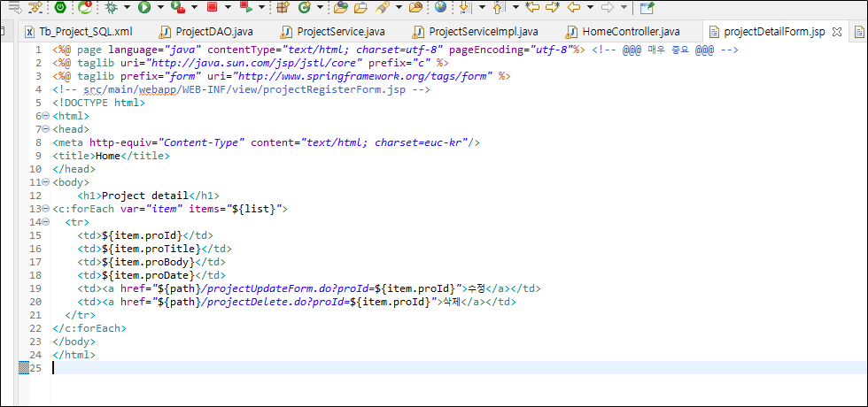Collapse the tr tag fold on line 14
This screenshot has height=407, width=868.
(x=45, y=222)
